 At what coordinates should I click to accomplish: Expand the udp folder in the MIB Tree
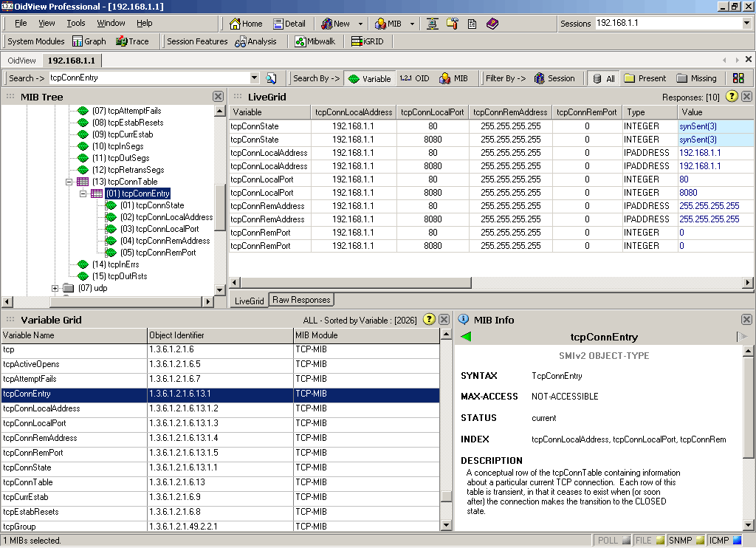coord(55,288)
